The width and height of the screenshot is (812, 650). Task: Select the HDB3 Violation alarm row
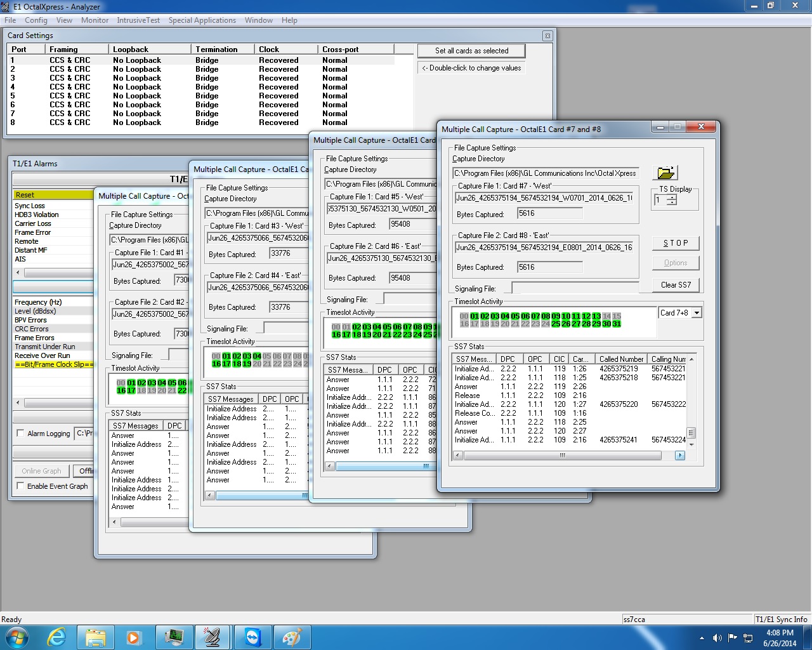tap(53, 215)
